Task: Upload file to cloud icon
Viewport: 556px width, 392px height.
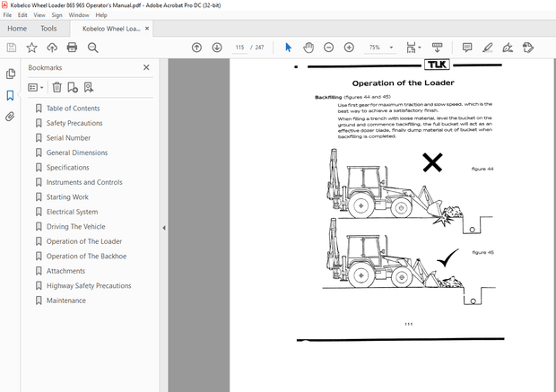Action: [52, 48]
